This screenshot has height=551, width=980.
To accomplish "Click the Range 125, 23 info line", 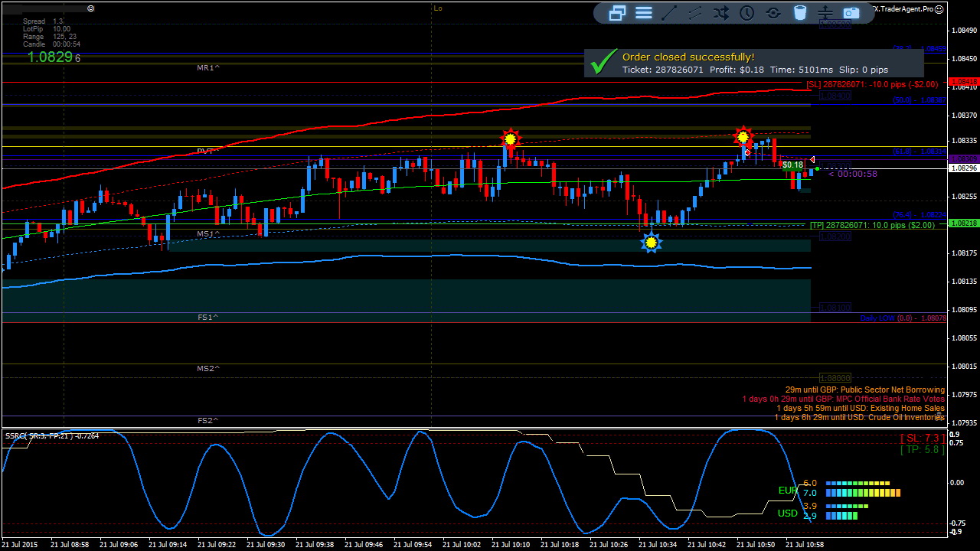I will click(x=50, y=37).
